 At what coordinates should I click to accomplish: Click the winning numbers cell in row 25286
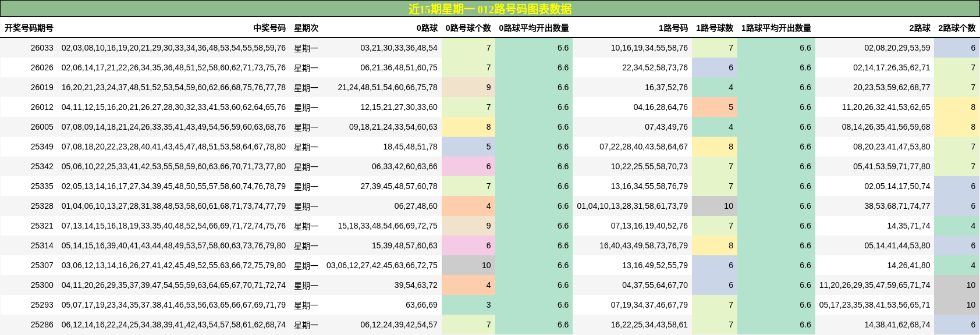pos(173,325)
